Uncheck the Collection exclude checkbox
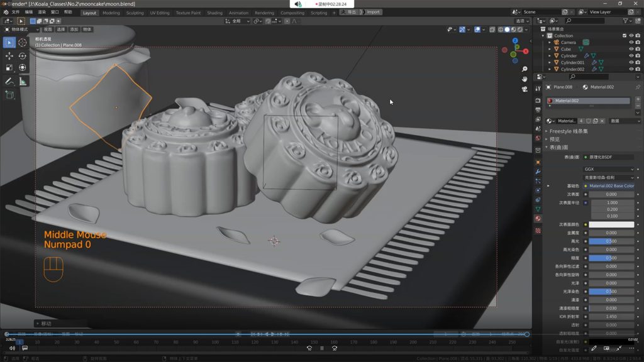 click(624, 36)
